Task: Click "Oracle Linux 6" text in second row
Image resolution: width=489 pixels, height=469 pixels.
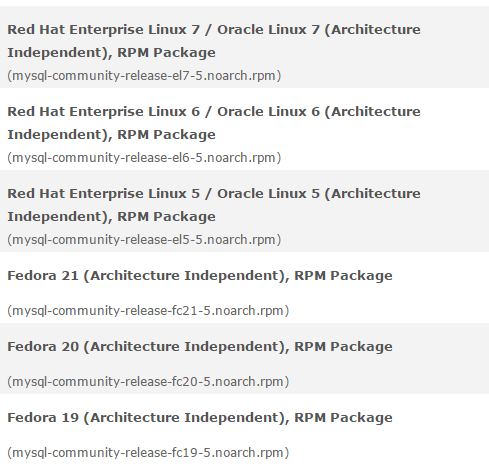Action: [x=268, y=112]
